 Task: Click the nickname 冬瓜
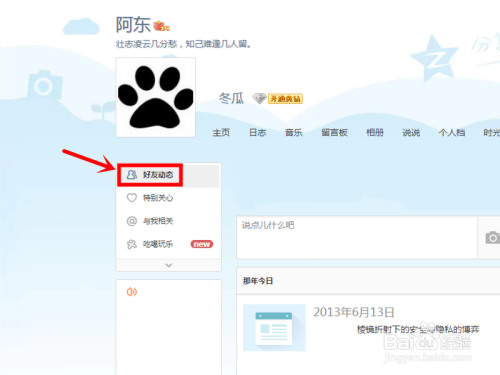click(231, 98)
